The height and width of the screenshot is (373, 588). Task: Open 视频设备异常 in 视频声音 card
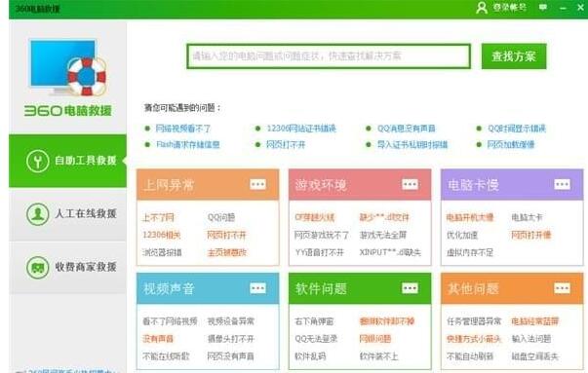231,321
